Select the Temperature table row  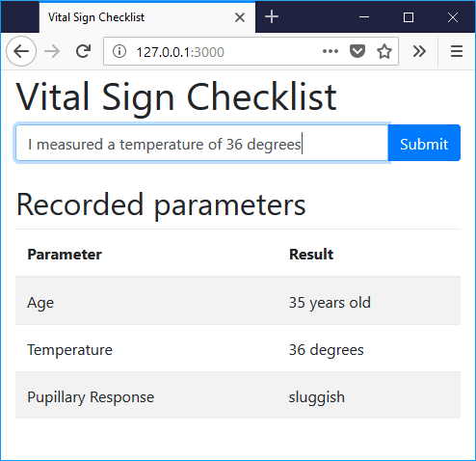click(x=238, y=348)
